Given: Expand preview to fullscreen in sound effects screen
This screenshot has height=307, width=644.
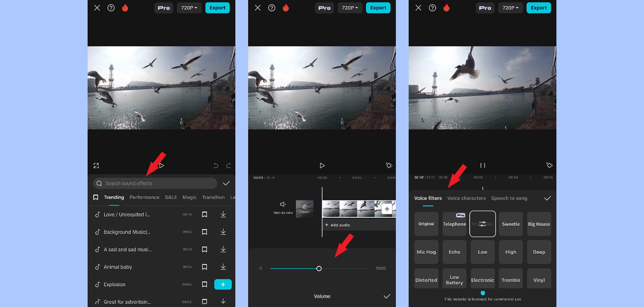Looking at the screenshot, I should [x=96, y=165].
